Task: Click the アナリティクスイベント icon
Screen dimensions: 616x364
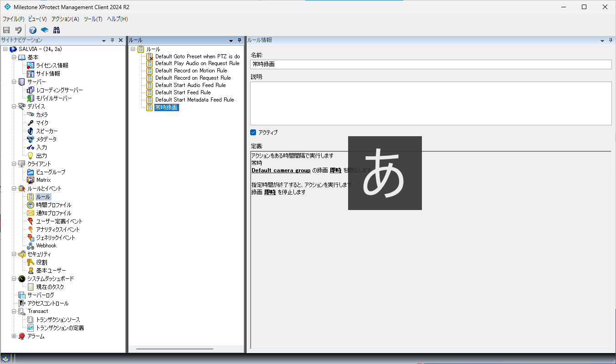Action: click(x=31, y=230)
